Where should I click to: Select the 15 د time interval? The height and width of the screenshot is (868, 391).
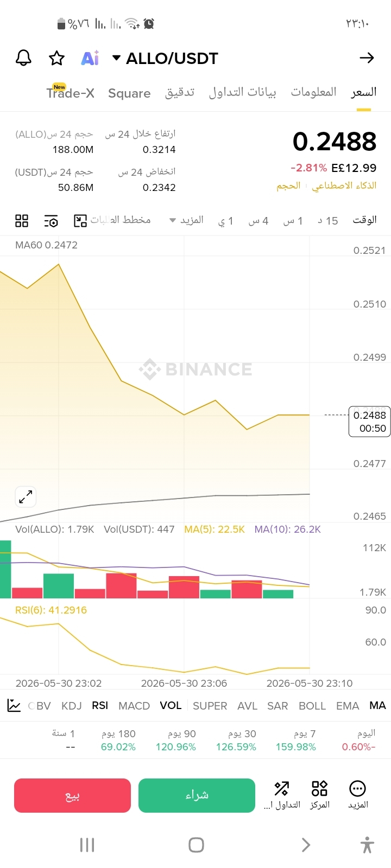pyautogui.click(x=328, y=220)
